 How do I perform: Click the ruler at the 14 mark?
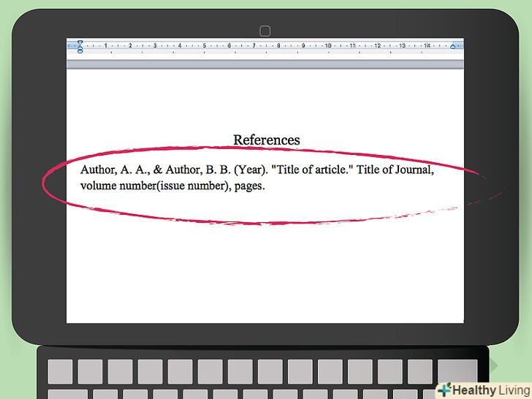coord(426,46)
